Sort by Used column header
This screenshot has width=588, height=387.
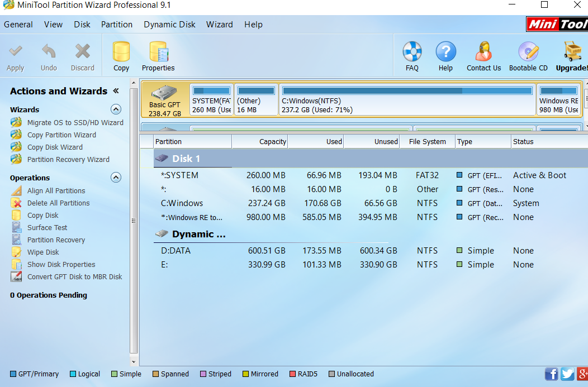[x=316, y=142]
